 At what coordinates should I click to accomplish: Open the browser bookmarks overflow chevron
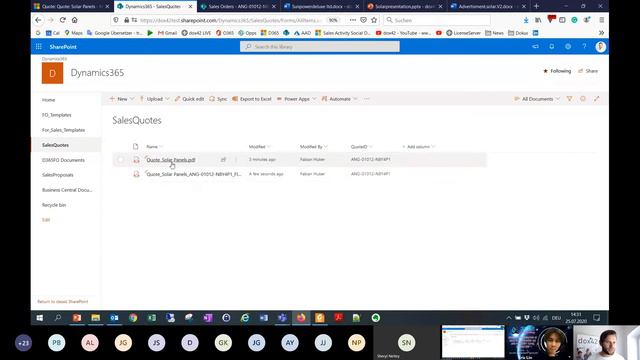601,33
